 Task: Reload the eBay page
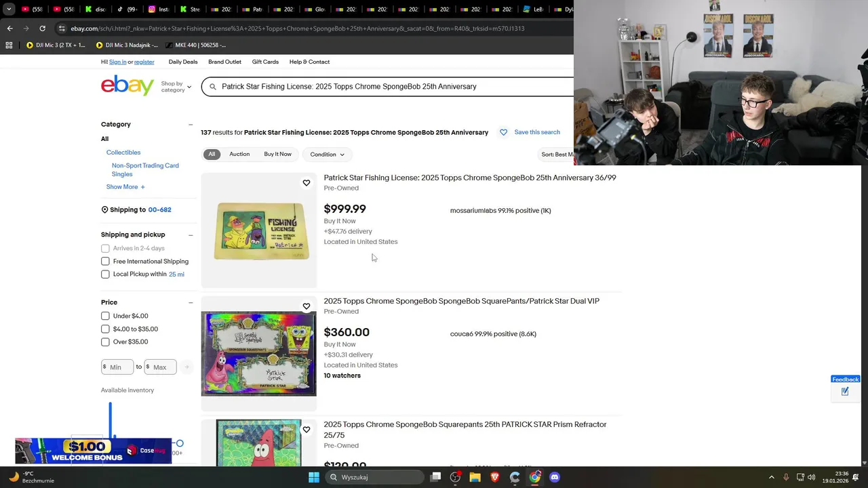(42, 28)
